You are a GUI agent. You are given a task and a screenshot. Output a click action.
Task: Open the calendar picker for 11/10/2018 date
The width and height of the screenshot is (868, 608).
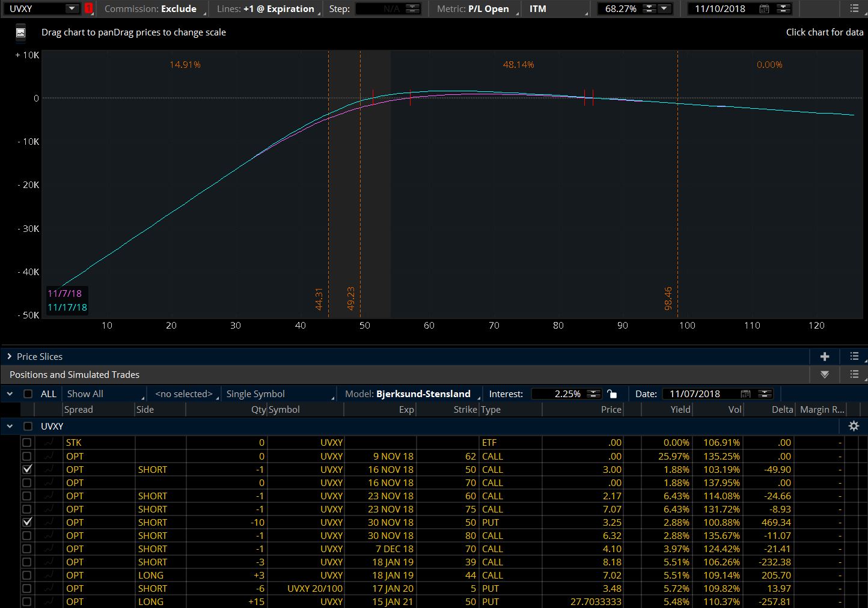click(764, 9)
